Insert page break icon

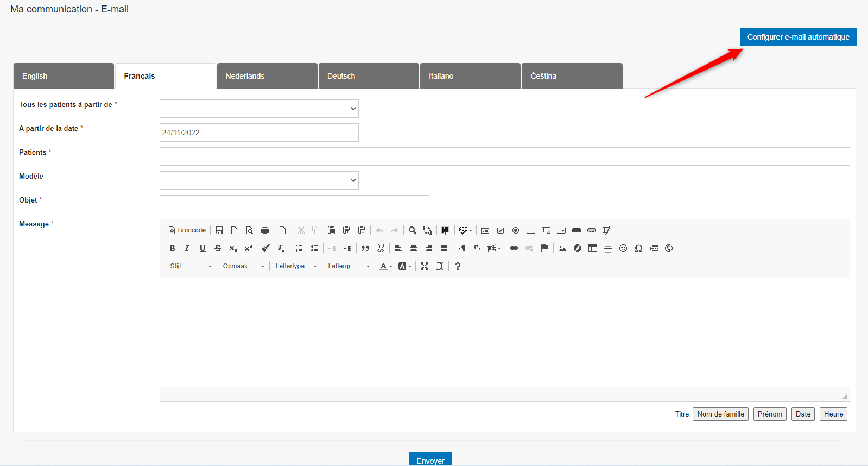tap(654, 248)
